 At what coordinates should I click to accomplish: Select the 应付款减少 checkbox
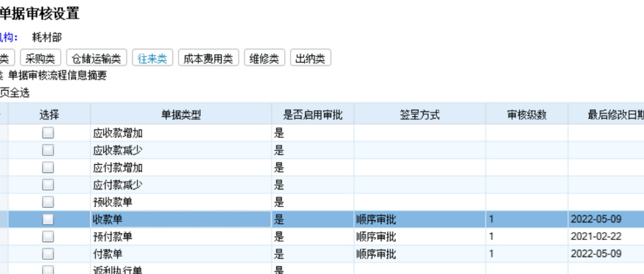pos(48,184)
